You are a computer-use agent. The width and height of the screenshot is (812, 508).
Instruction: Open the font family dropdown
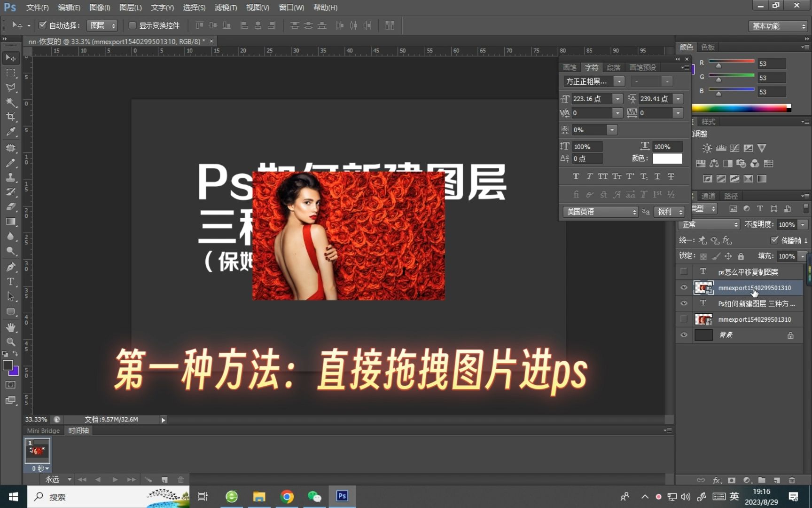[x=619, y=81]
